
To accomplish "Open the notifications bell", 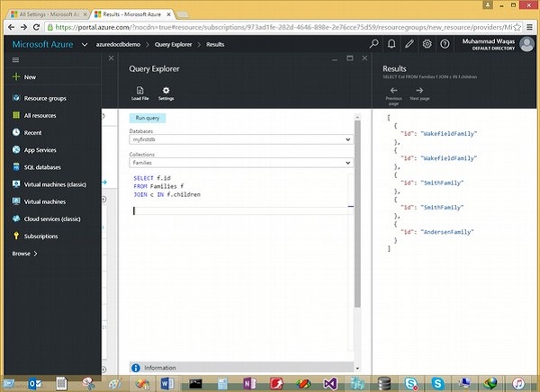I will click(391, 43).
